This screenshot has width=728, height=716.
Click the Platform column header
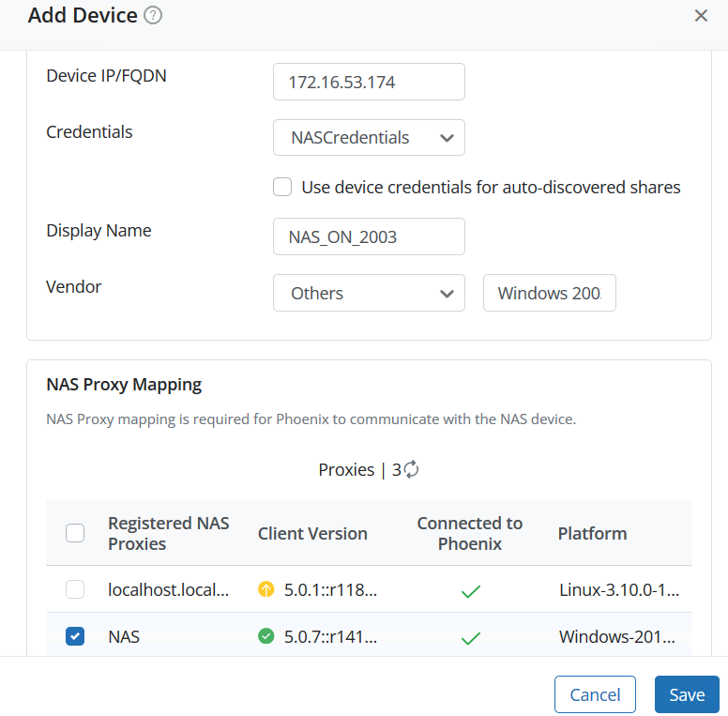[x=592, y=533]
